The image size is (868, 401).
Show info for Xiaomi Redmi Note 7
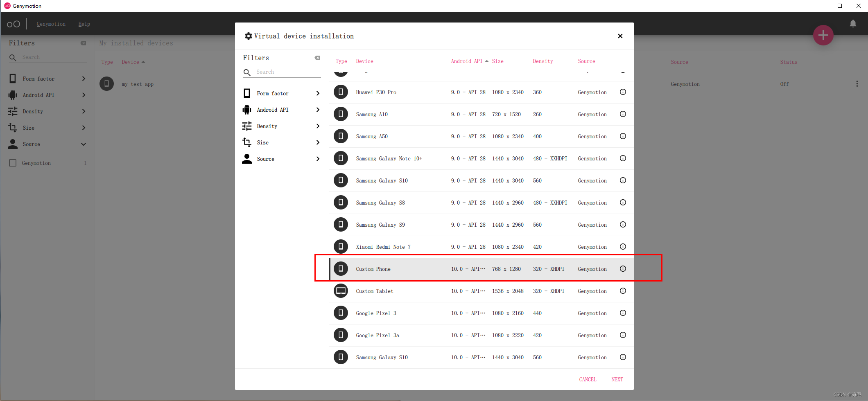[x=623, y=247]
